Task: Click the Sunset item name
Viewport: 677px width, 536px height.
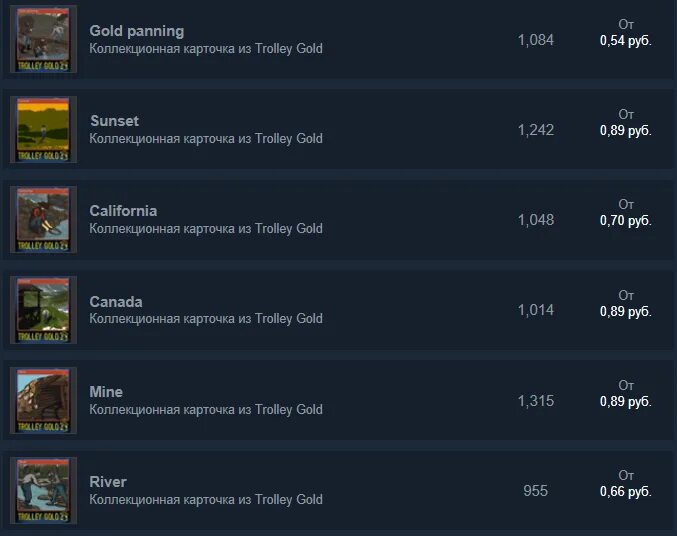Action: (114, 121)
